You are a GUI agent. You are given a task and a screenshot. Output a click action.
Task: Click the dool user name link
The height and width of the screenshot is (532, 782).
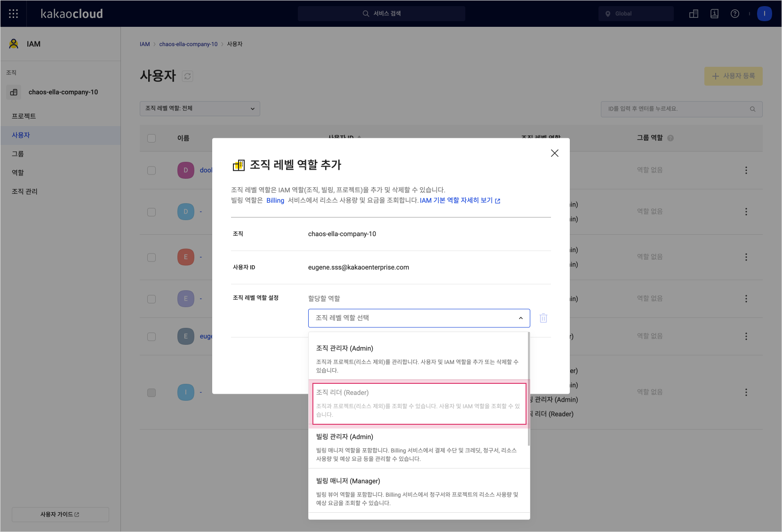pos(206,170)
